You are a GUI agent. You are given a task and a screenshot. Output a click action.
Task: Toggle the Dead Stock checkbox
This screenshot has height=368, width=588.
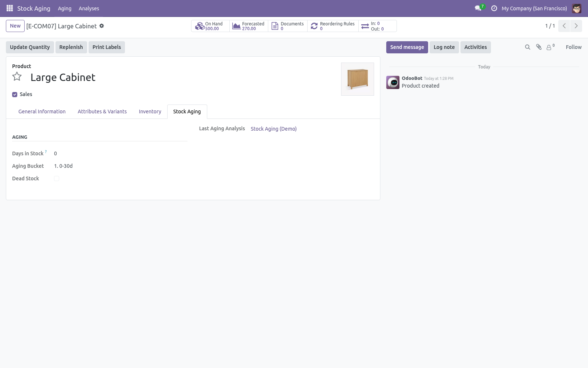(57, 178)
